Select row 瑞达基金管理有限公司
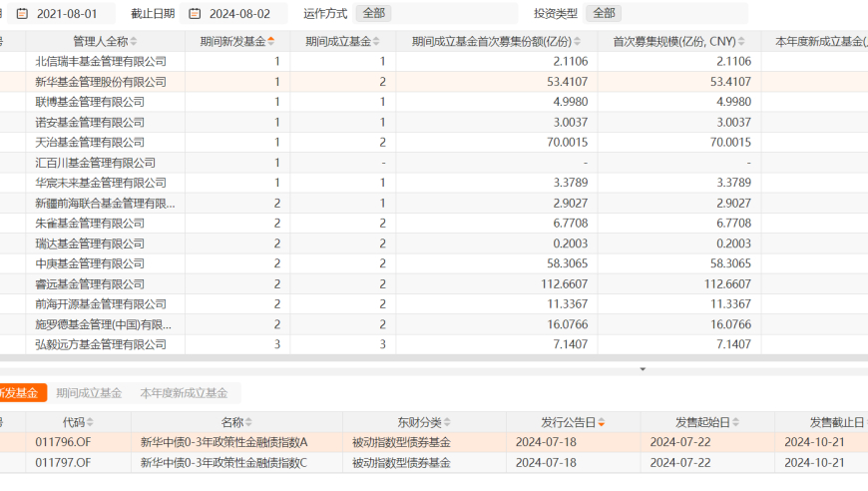 pos(434,244)
